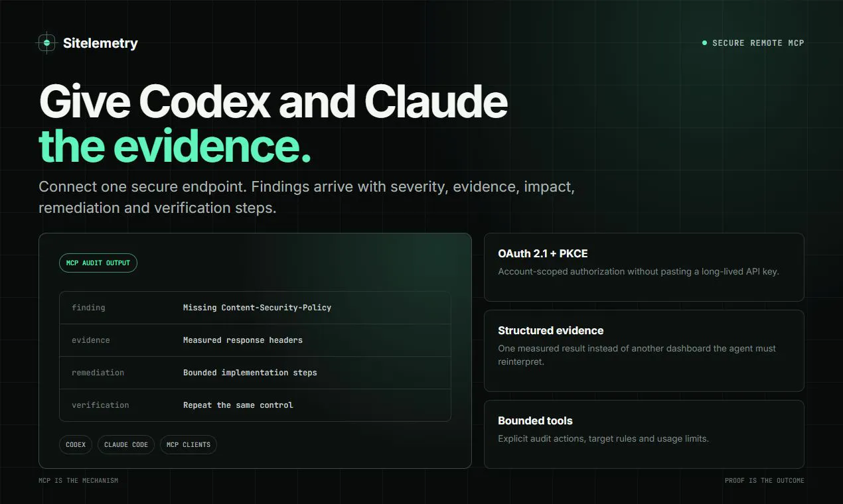The width and height of the screenshot is (843, 504).
Task: Click the Account-scoped authorization description text
Action: (x=639, y=271)
